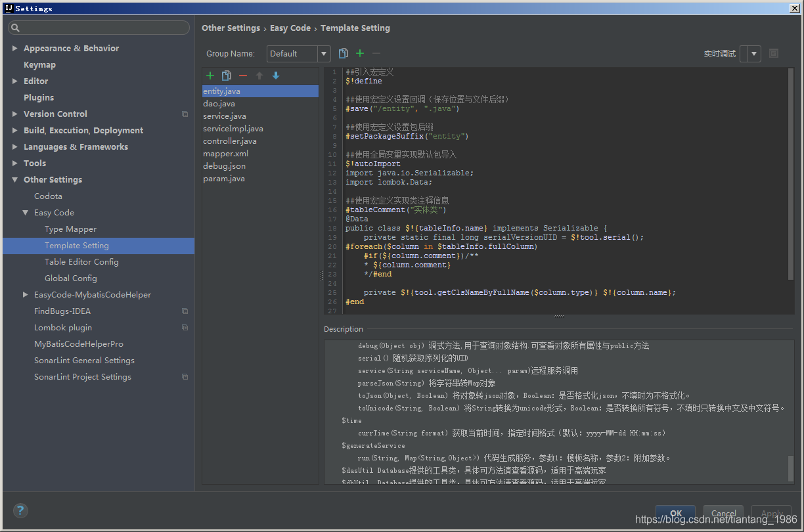Viewport: 804px width, 532px height.
Task: Delete group minus icon beside Group Name
Action: [x=376, y=53]
